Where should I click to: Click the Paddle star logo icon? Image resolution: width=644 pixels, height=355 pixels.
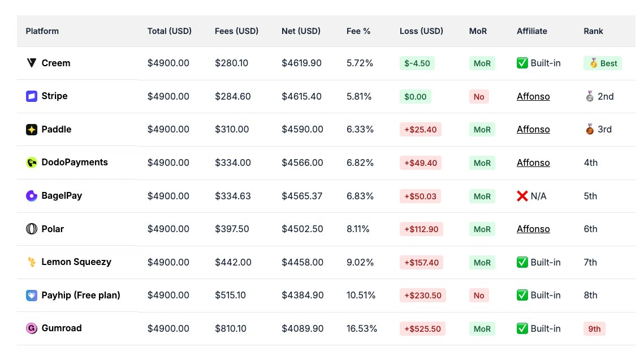coord(31,129)
